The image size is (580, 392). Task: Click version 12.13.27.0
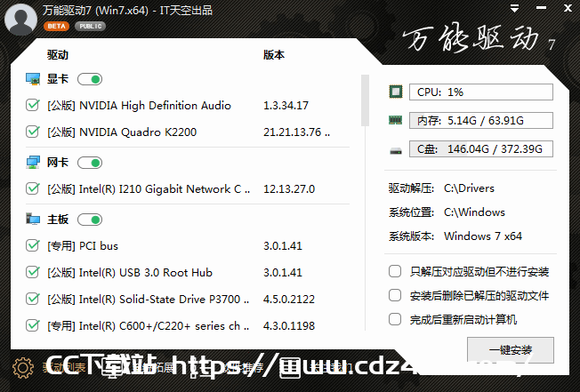coord(289,189)
